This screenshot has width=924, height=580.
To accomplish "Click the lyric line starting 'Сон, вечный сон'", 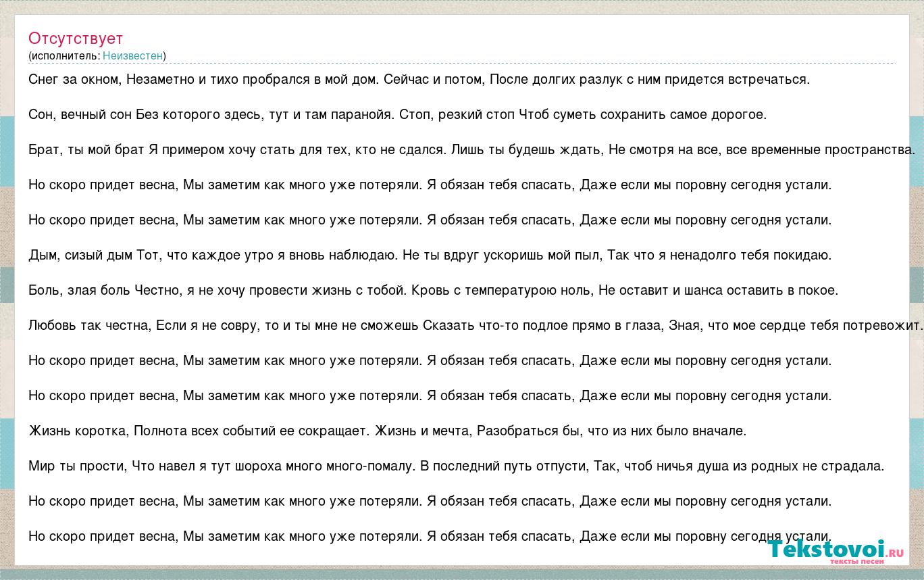I will pyautogui.click(x=398, y=114).
